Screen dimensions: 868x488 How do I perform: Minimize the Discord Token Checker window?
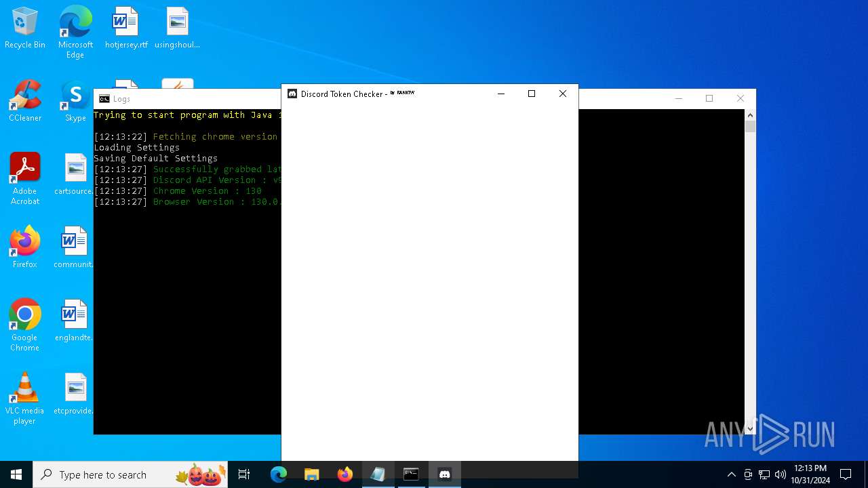coord(501,94)
